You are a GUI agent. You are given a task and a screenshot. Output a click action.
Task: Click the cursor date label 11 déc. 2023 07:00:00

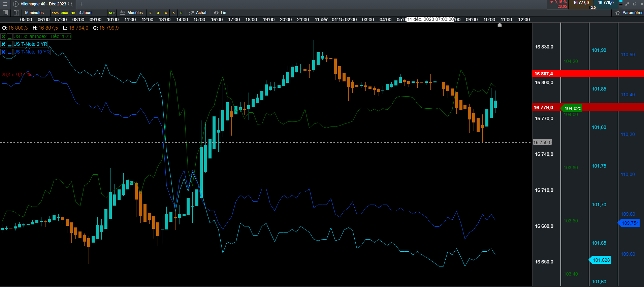(x=430, y=20)
